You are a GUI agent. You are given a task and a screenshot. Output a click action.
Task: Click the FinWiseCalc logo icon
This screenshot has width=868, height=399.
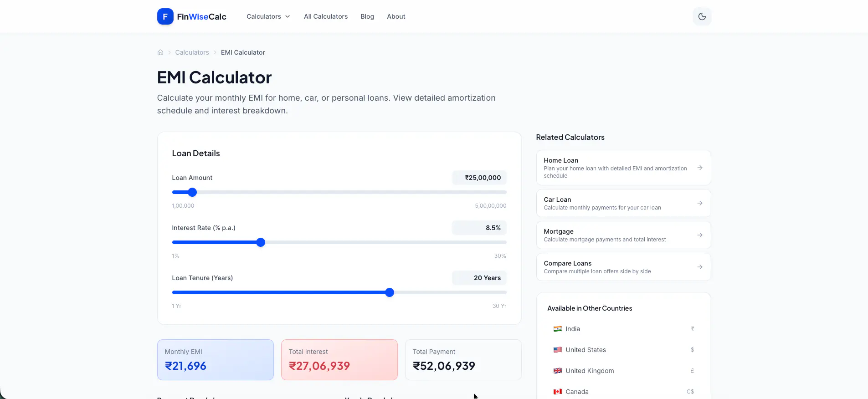click(165, 16)
